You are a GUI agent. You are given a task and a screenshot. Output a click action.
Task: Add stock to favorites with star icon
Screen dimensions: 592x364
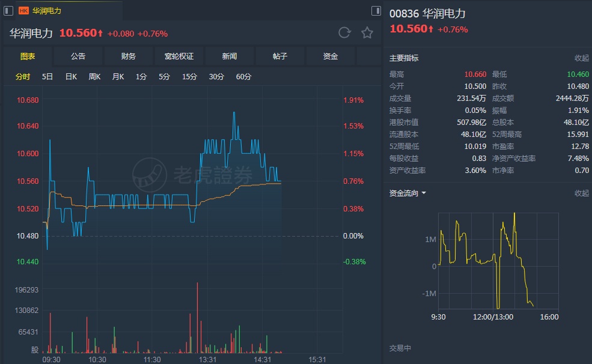pos(367,33)
